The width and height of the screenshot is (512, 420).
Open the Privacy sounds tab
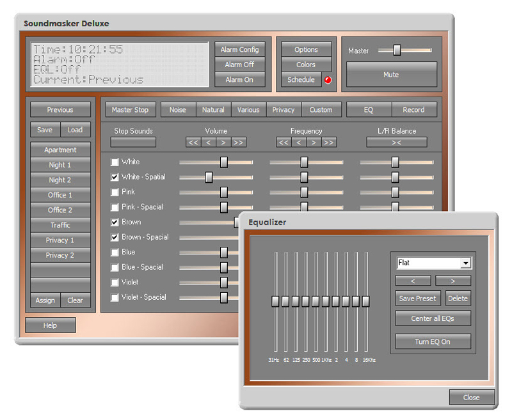[x=284, y=110]
